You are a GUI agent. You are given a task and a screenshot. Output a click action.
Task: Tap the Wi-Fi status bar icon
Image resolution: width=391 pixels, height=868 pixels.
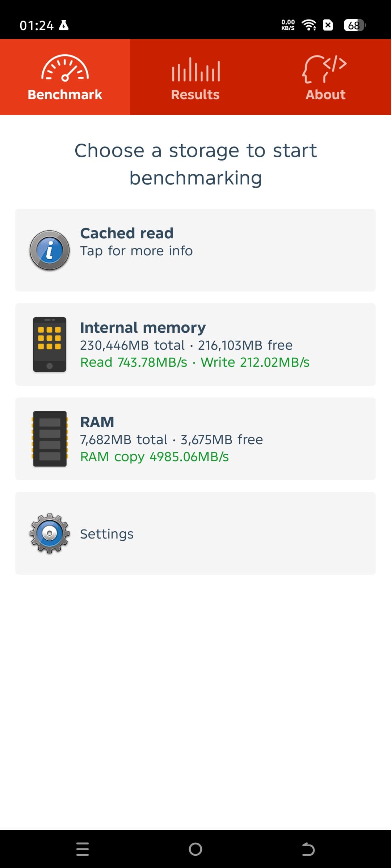click(x=308, y=25)
